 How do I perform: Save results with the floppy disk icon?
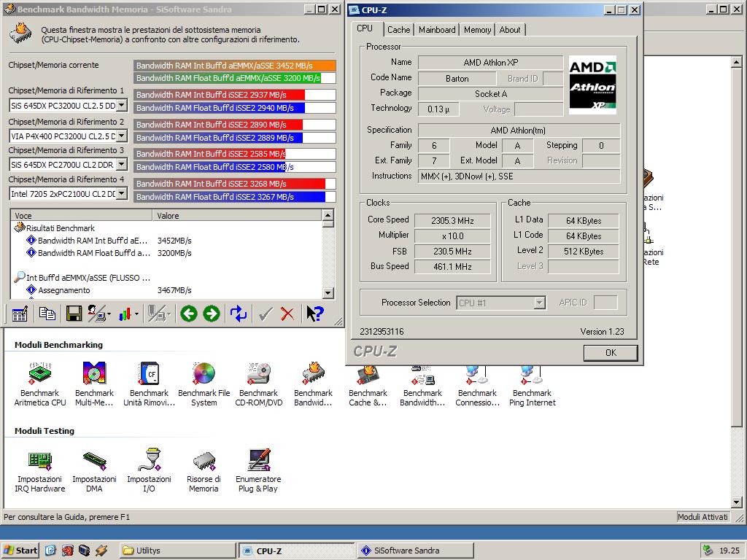pyautogui.click(x=74, y=314)
